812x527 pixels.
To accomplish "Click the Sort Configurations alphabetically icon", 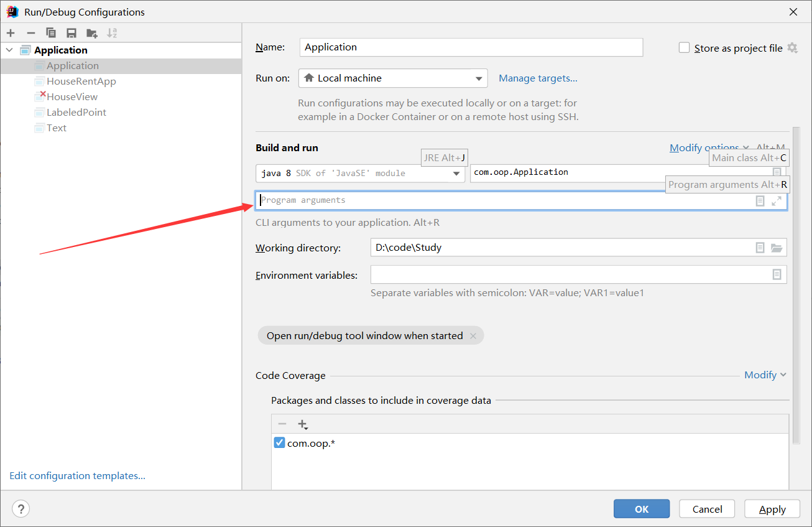I will pos(112,33).
